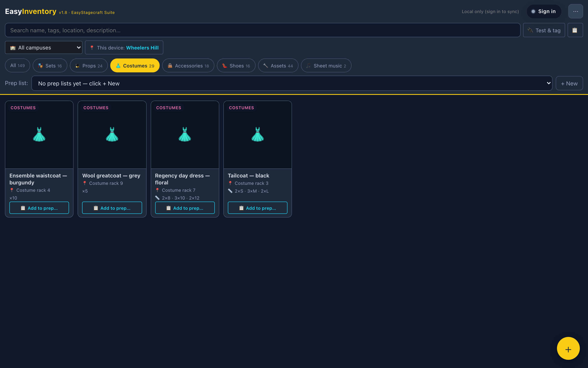Click the location pin next to Costume rack 7
The height and width of the screenshot is (368, 588).
157,190
